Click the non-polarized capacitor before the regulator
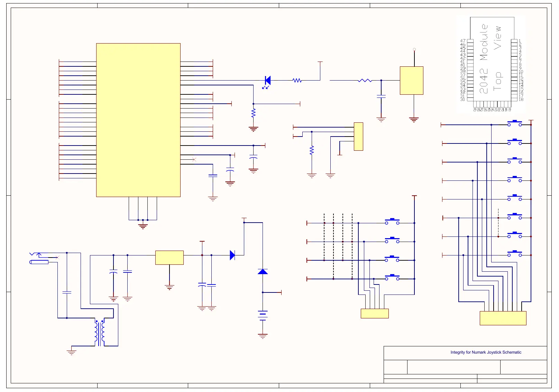The width and height of the screenshot is (559, 392). pos(128,272)
